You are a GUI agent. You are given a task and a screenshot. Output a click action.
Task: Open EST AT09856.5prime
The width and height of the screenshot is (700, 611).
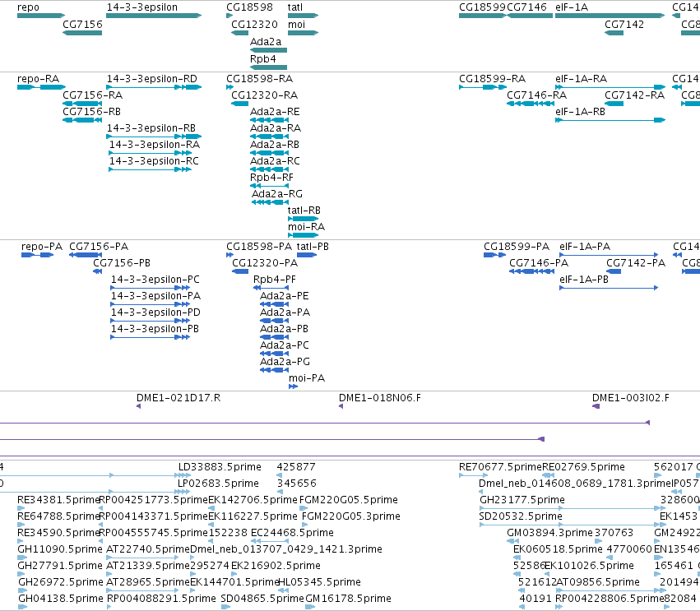[598, 582]
